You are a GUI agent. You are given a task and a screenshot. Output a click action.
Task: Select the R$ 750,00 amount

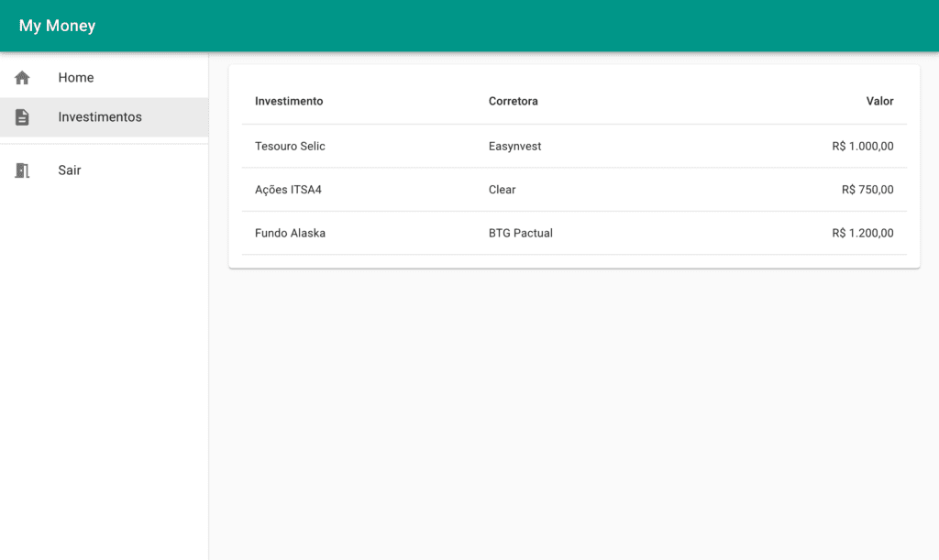click(x=868, y=190)
